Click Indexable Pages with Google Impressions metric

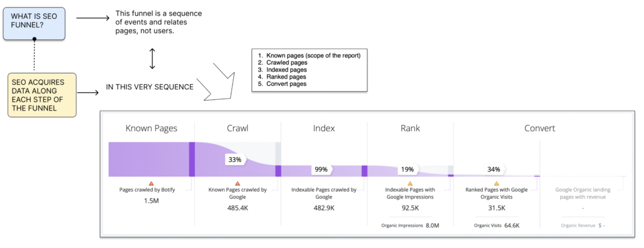point(410,200)
